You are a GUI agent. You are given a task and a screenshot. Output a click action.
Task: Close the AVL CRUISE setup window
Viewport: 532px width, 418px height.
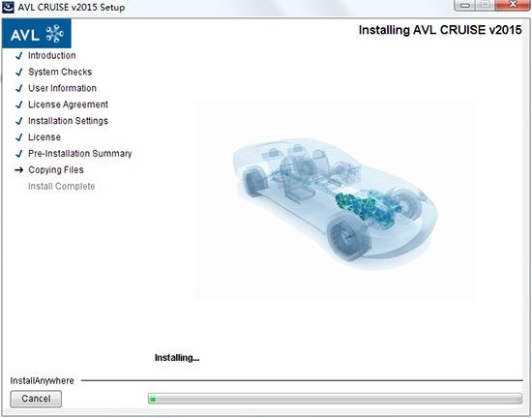tap(513, 5)
